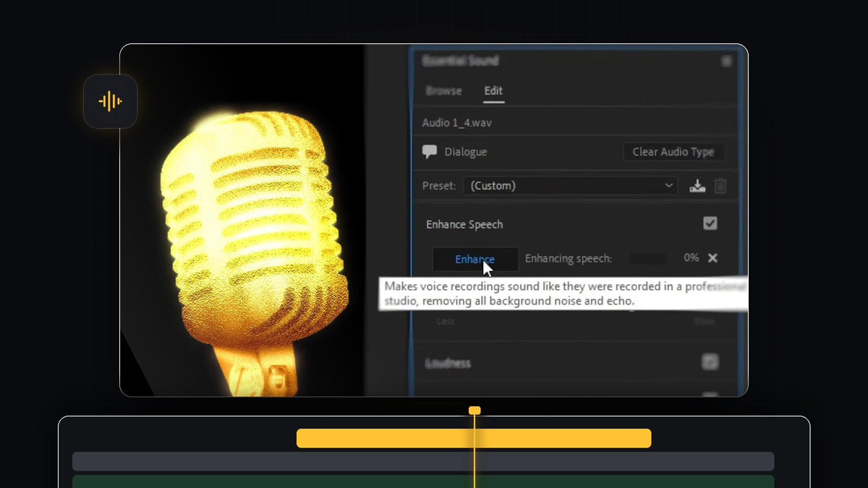Click the yellow audio waveform icon badge
Image resolution: width=868 pixels, height=488 pixels.
(x=110, y=101)
